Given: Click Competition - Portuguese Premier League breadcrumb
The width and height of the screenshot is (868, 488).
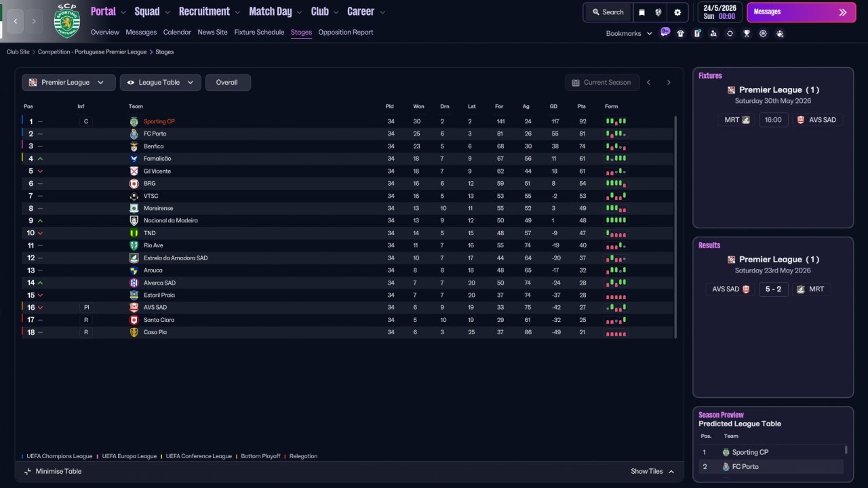Looking at the screenshot, I should point(92,52).
